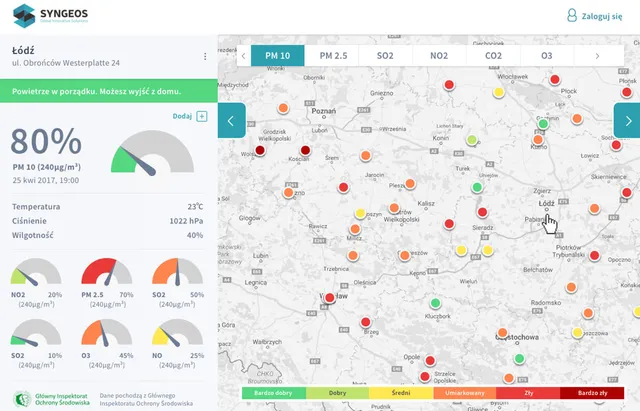The height and width of the screenshot is (411, 640).
Task: Click the main PM 10 gauge dial
Action: pos(152,152)
